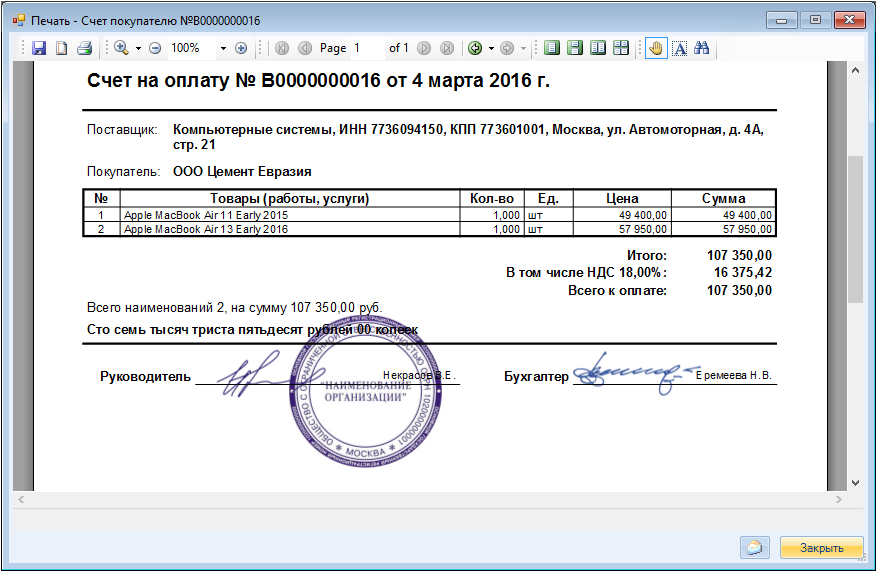Click the Закрыть button
877x571 pixels.
(x=821, y=548)
